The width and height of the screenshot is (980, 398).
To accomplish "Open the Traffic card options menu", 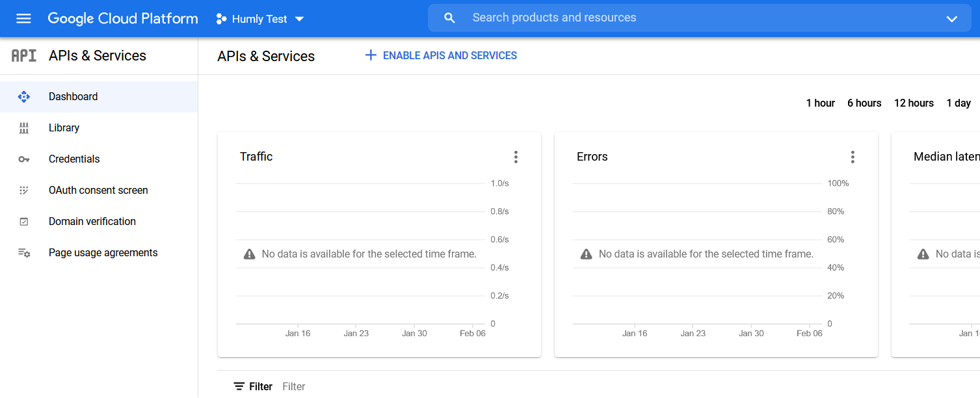I will pyautogui.click(x=516, y=157).
